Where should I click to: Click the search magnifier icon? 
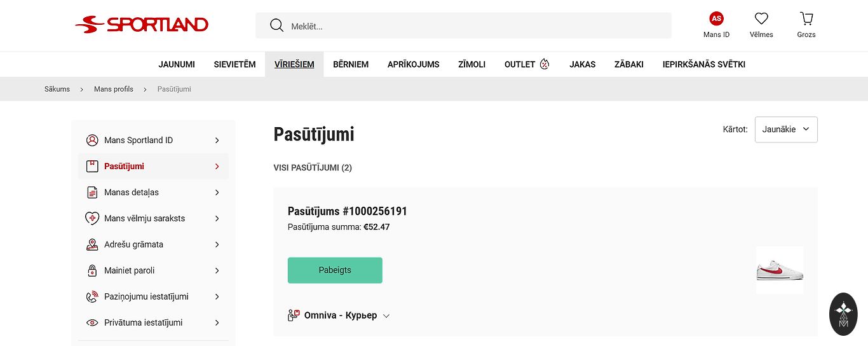click(x=276, y=25)
